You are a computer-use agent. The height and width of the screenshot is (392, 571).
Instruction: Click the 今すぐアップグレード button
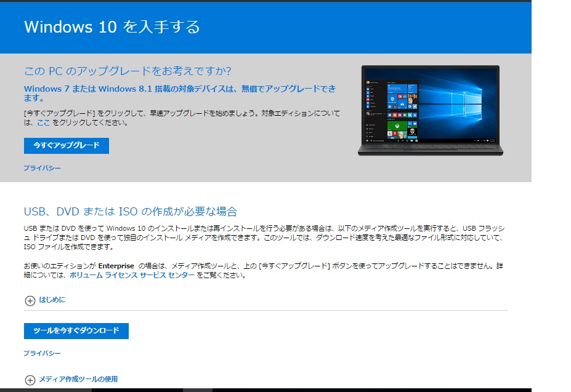[x=67, y=146]
